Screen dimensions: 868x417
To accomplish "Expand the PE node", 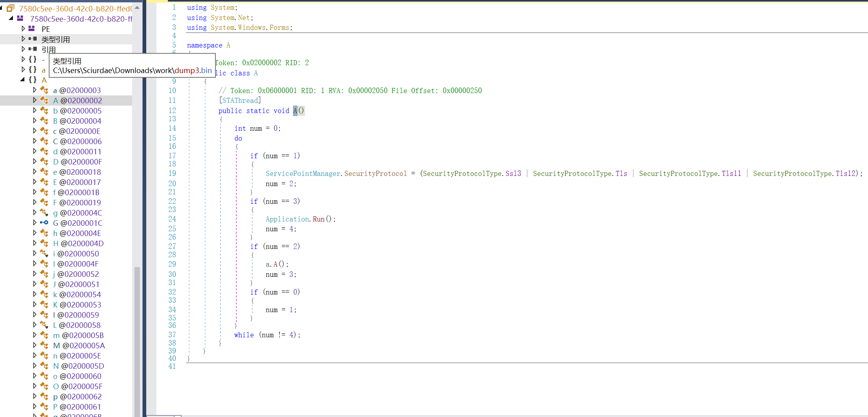I will pyautogui.click(x=23, y=29).
